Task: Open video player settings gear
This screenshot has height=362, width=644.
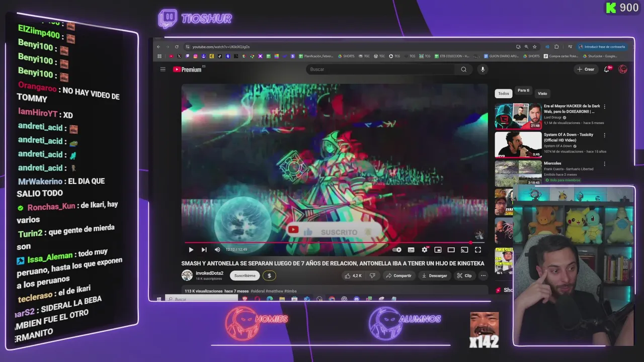Action: coord(425,250)
